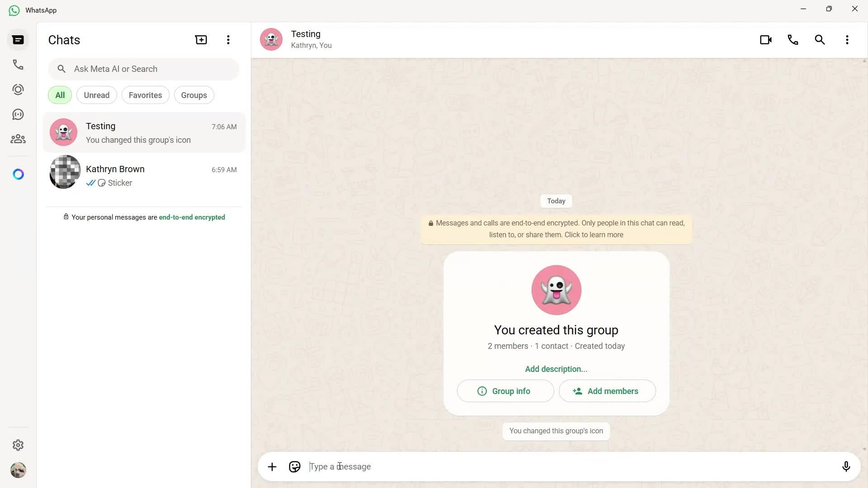Click Add members to the group

607,391
